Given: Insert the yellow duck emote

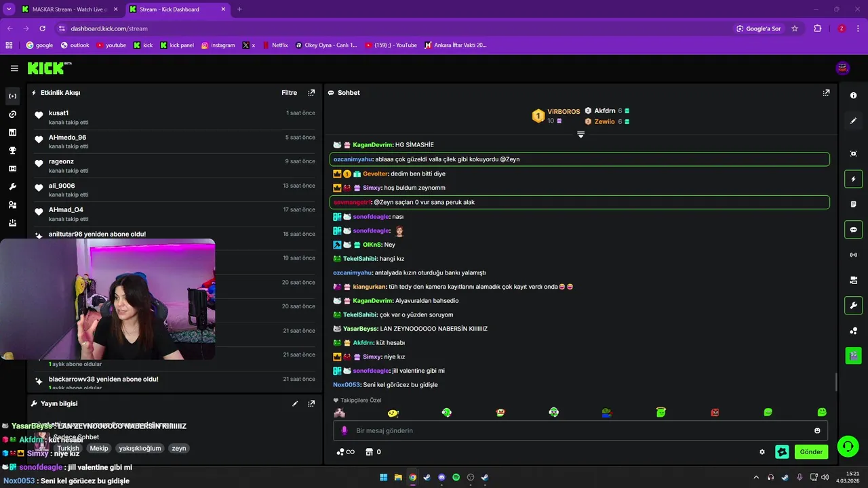Looking at the screenshot, I should click(393, 412).
